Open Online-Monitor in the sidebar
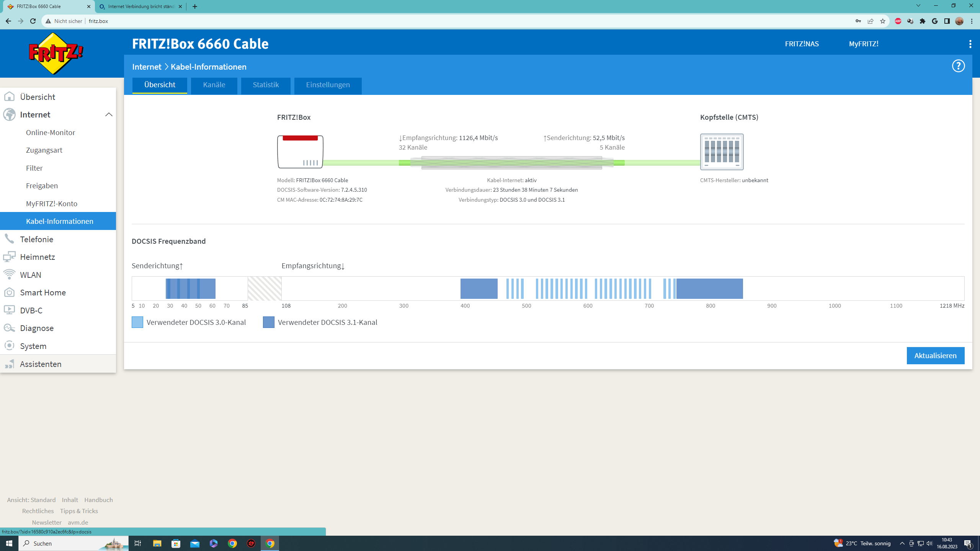 coord(51,132)
